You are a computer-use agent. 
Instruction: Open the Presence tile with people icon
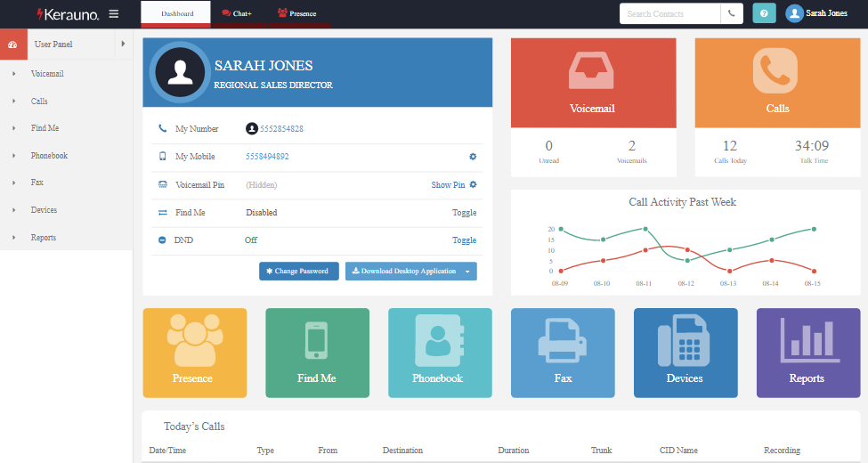pyautogui.click(x=195, y=353)
